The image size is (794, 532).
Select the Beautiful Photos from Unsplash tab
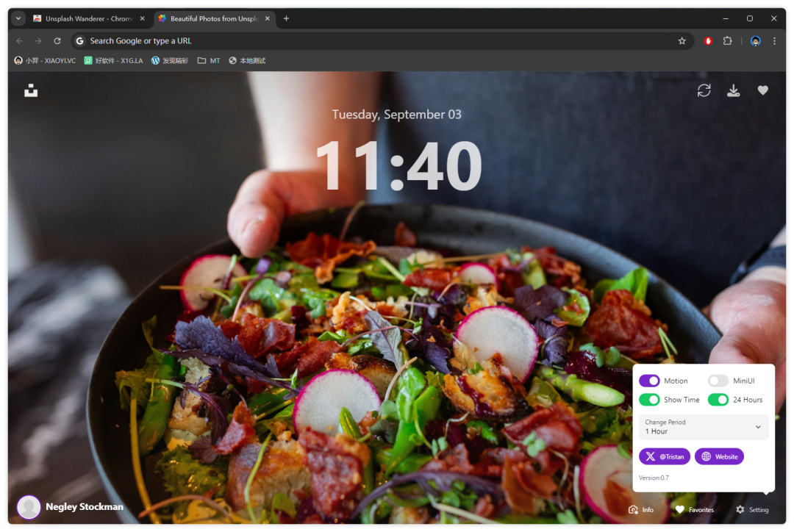point(214,18)
